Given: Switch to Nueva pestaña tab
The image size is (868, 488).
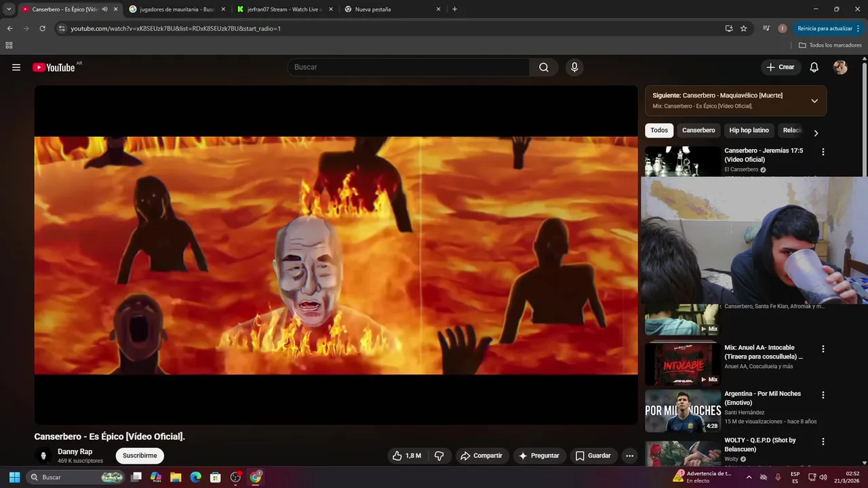Looking at the screenshot, I should 392,9.
